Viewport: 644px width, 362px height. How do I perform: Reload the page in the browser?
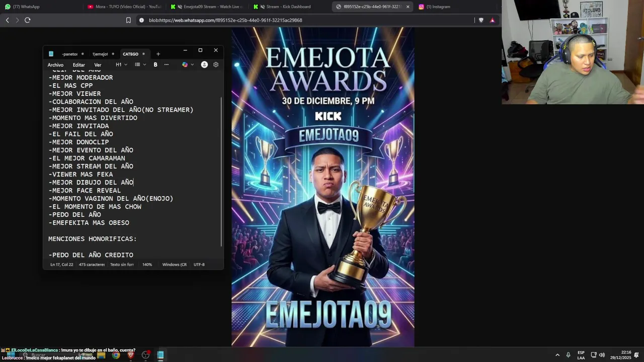[27, 20]
